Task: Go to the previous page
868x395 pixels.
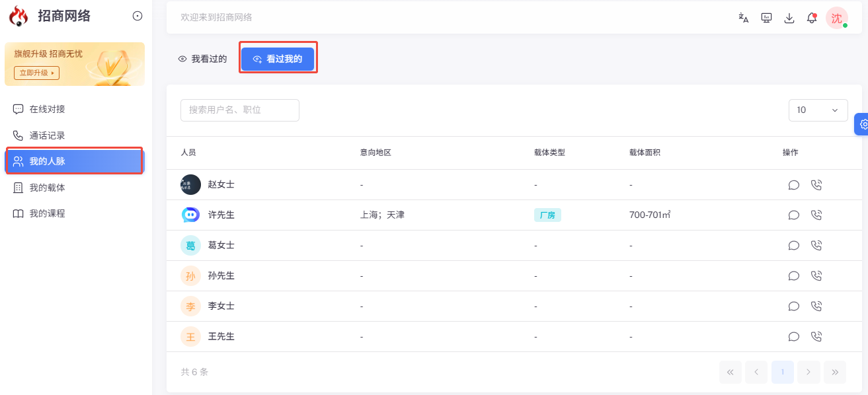Action: tap(756, 373)
